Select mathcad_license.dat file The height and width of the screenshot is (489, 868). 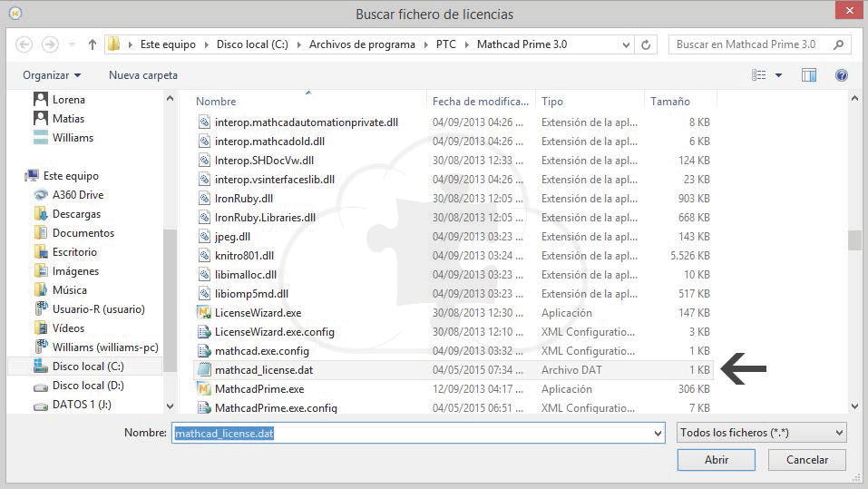[454, 370]
